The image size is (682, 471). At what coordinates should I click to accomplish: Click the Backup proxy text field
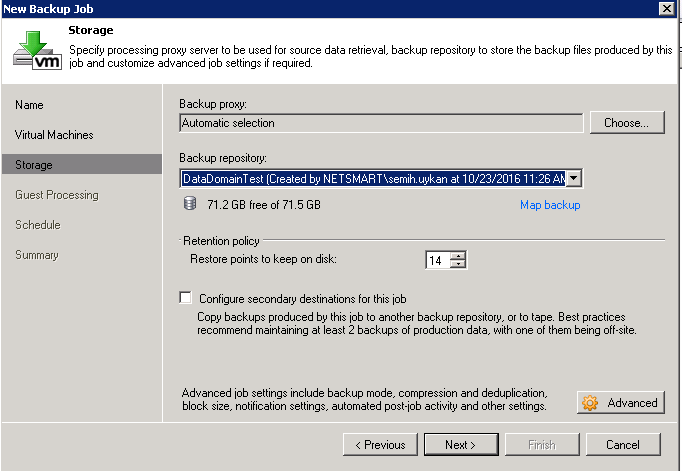(x=380, y=123)
